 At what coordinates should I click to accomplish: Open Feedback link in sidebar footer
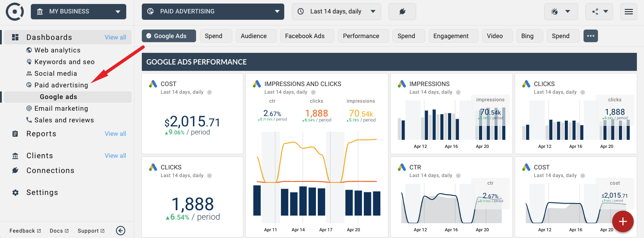(x=25, y=231)
